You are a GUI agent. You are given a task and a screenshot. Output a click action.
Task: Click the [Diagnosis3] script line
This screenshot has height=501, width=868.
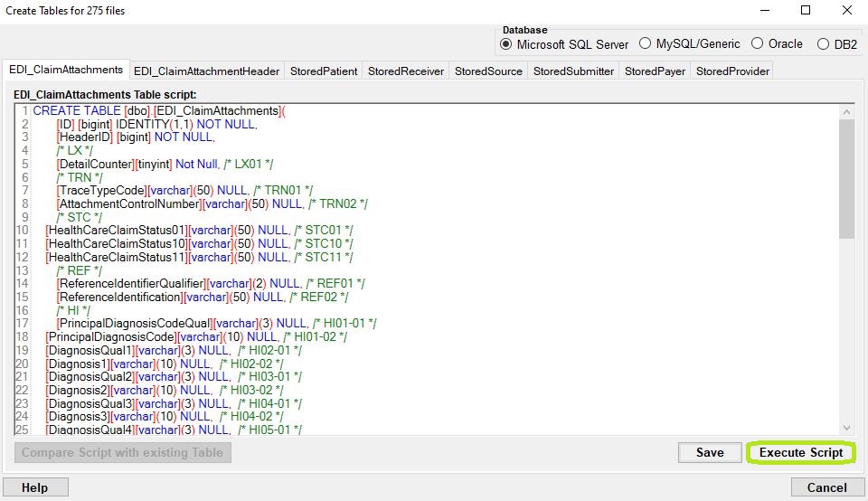pyautogui.click(x=165, y=416)
